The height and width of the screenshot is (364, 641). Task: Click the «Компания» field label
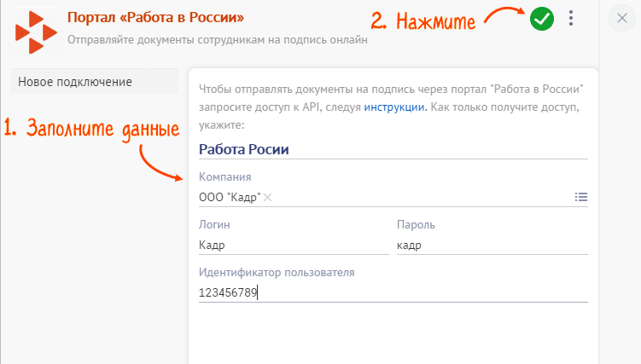coord(224,176)
